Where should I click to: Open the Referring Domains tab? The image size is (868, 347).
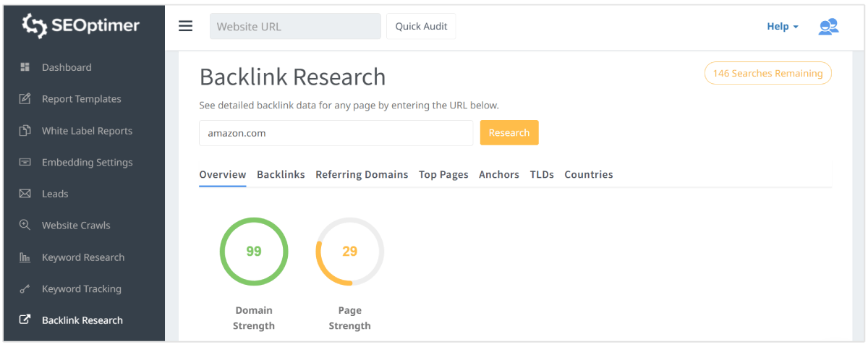point(362,174)
